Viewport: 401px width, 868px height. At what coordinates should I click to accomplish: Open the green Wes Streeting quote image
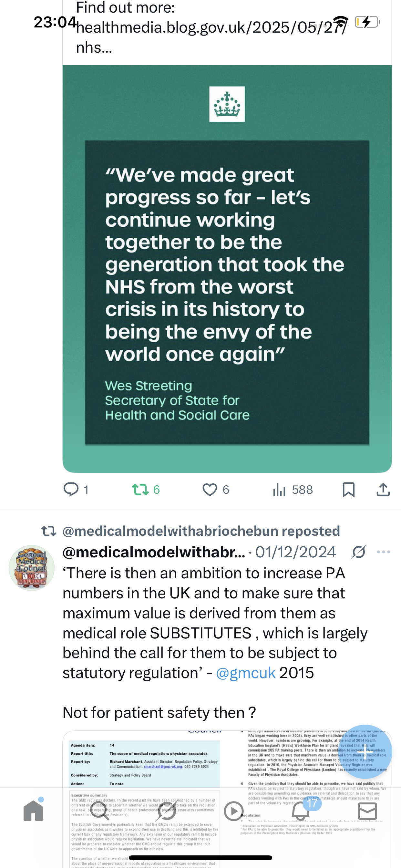227,269
